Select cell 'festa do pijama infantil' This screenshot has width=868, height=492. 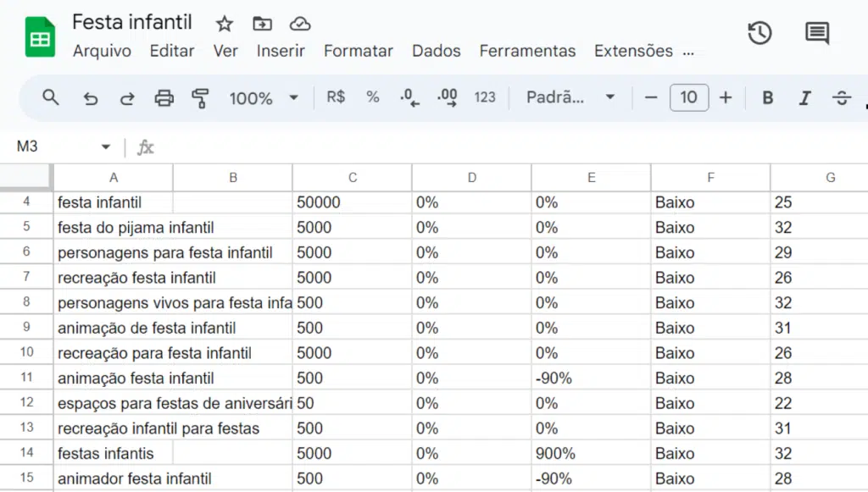pos(136,227)
